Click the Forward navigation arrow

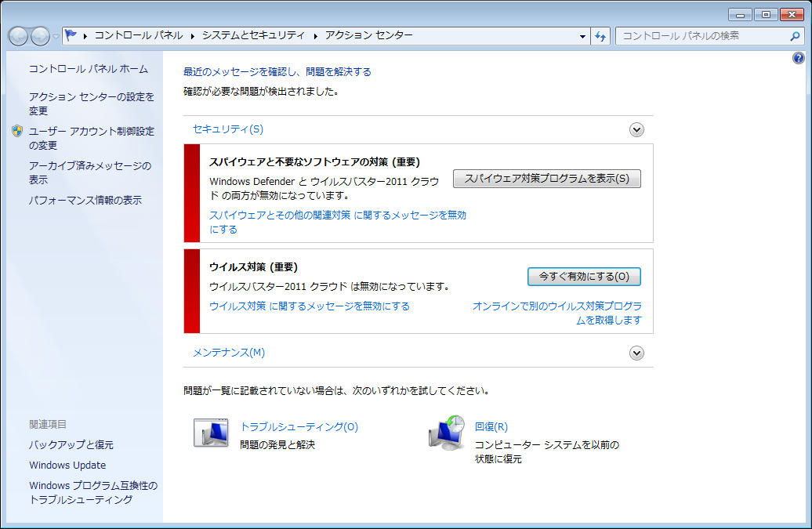(x=41, y=36)
